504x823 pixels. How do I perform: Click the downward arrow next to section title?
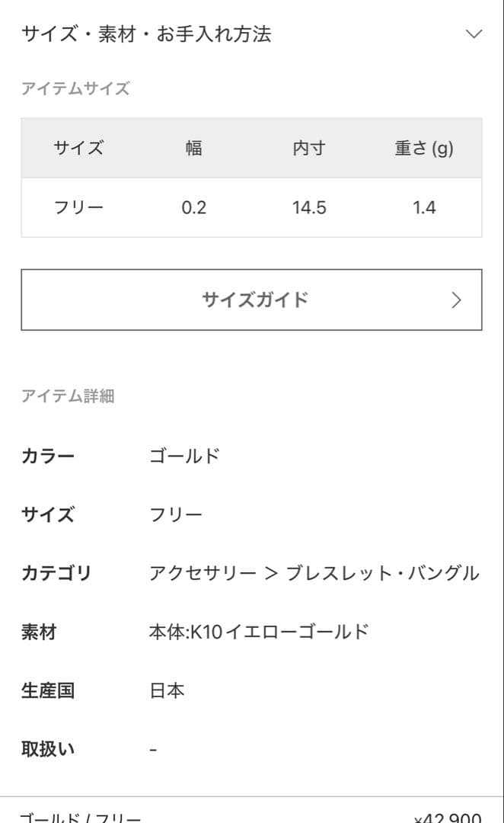[474, 34]
